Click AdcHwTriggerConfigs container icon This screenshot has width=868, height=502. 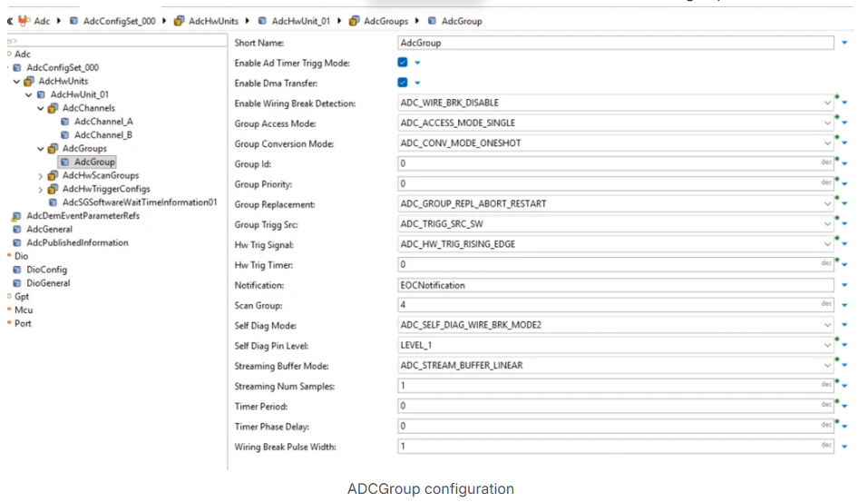(53, 189)
